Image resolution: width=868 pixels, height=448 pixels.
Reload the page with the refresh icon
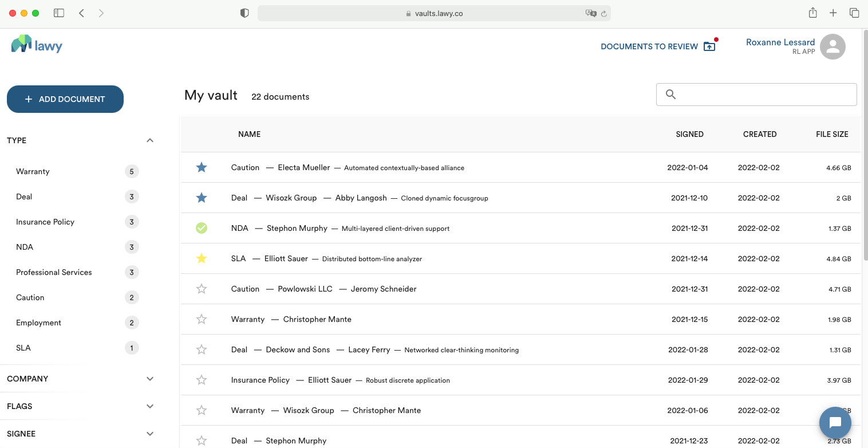point(603,13)
